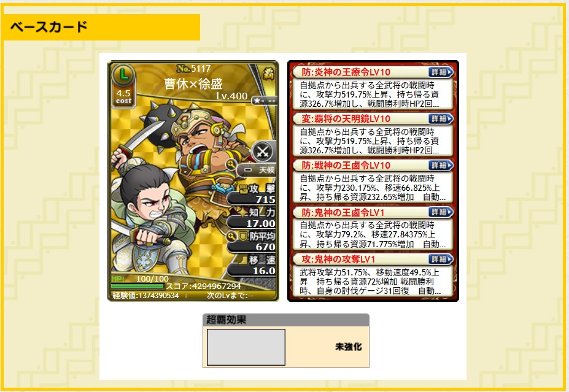The width and height of the screenshot is (569, 392).
Task: Click the 防:炎神の王療令LV10 skill title
Action: tap(346, 72)
